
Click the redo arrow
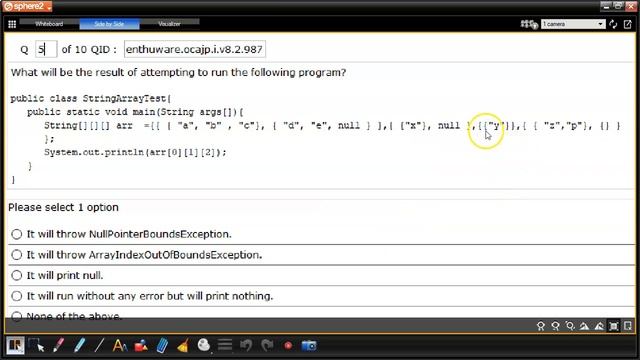267,346
